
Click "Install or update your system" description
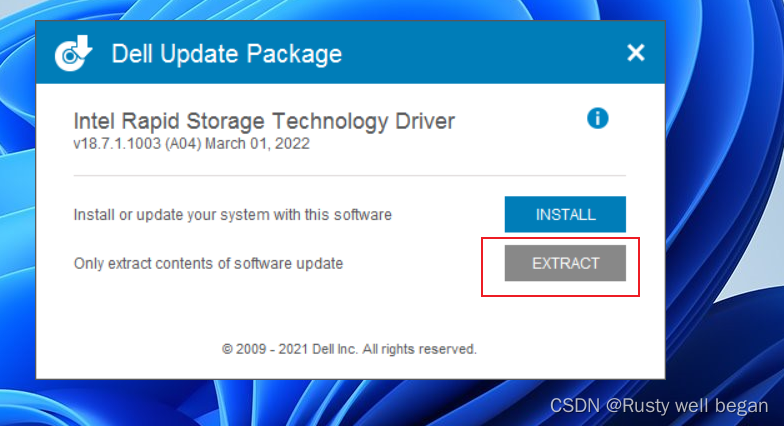232,214
